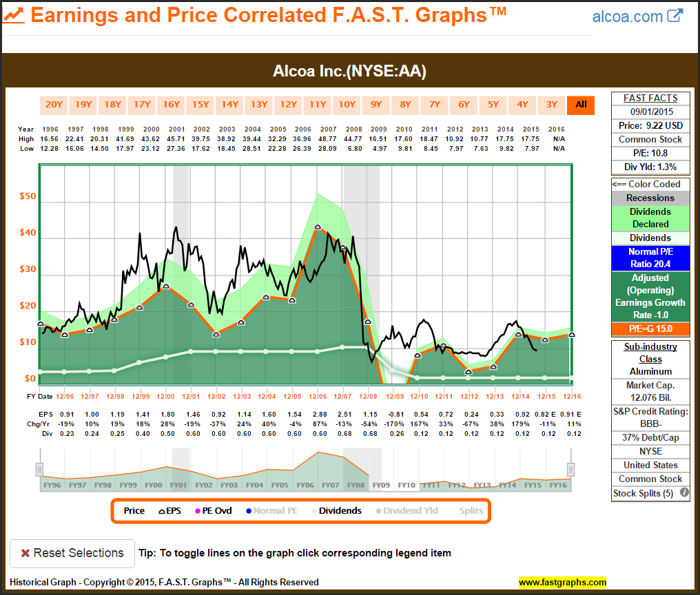Click the EPS triangle marker at 12/00

click(165, 286)
